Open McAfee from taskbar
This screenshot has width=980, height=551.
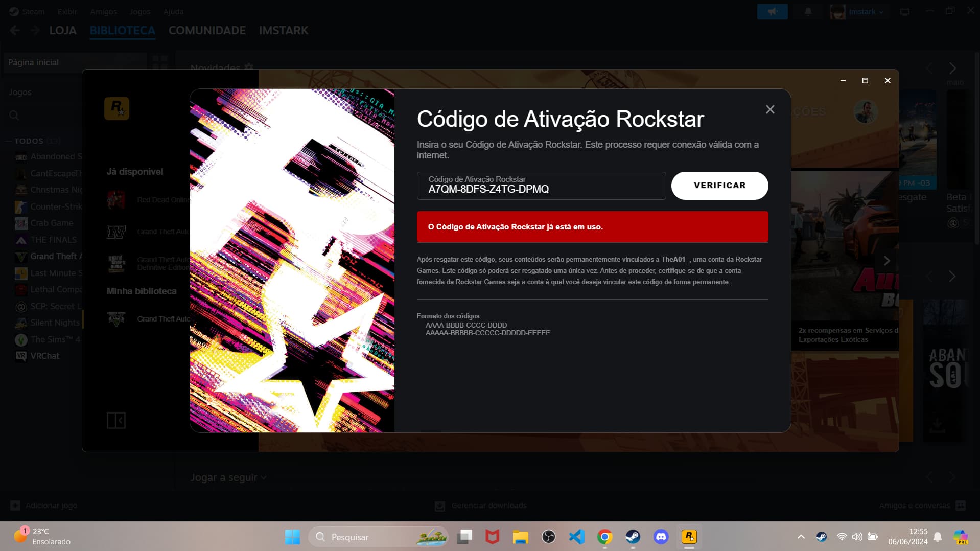[x=492, y=537]
